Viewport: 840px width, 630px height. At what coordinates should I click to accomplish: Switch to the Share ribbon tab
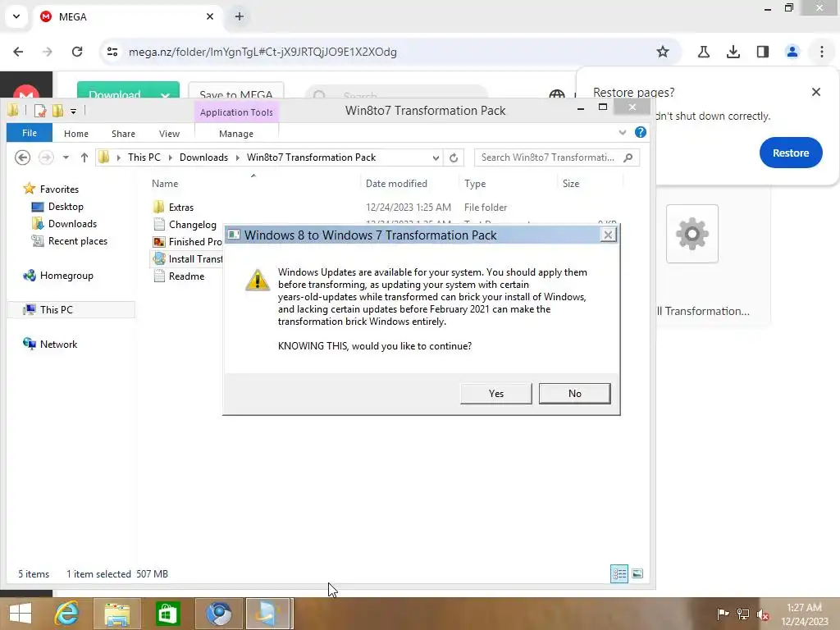pyautogui.click(x=123, y=134)
